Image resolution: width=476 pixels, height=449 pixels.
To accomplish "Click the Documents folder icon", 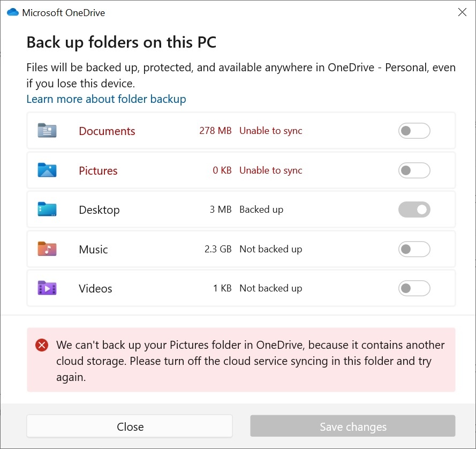I will pyautogui.click(x=47, y=131).
